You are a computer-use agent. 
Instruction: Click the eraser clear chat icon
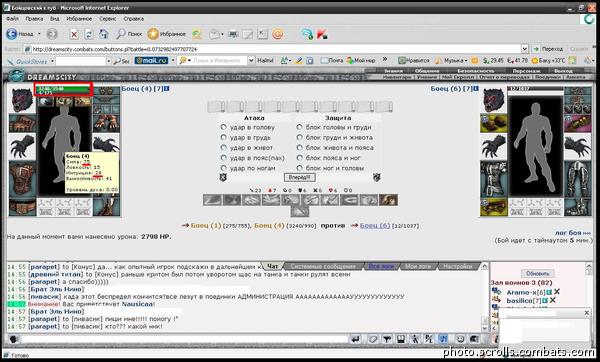[x=373, y=339]
